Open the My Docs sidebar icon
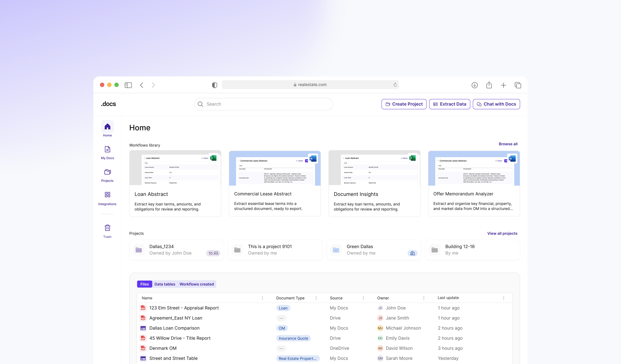Screen dimensions: 621x364 107,150
